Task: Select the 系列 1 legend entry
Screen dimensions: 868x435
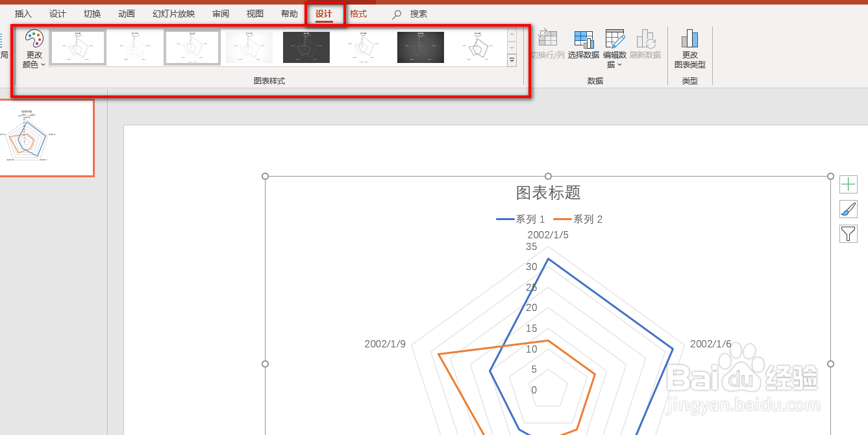Action: coord(521,219)
